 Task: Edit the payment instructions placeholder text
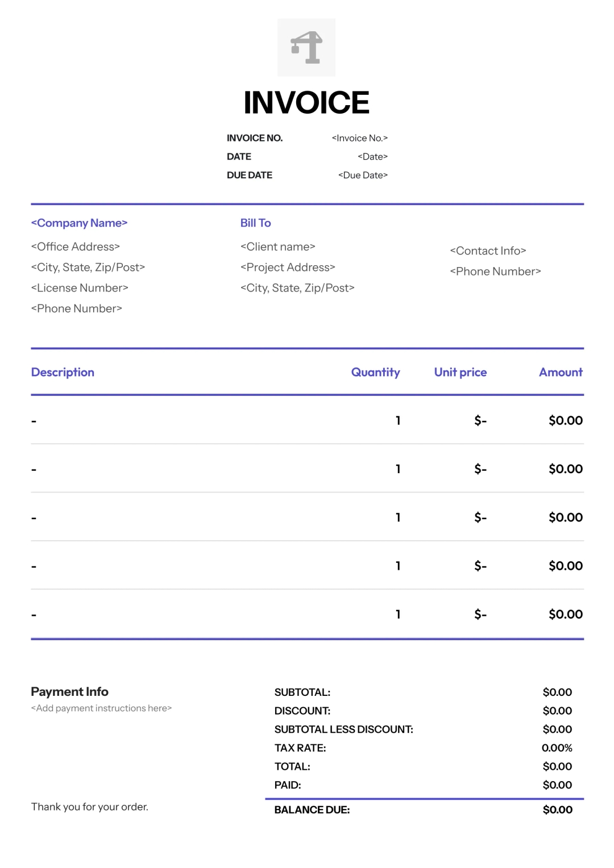tap(101, 708)
